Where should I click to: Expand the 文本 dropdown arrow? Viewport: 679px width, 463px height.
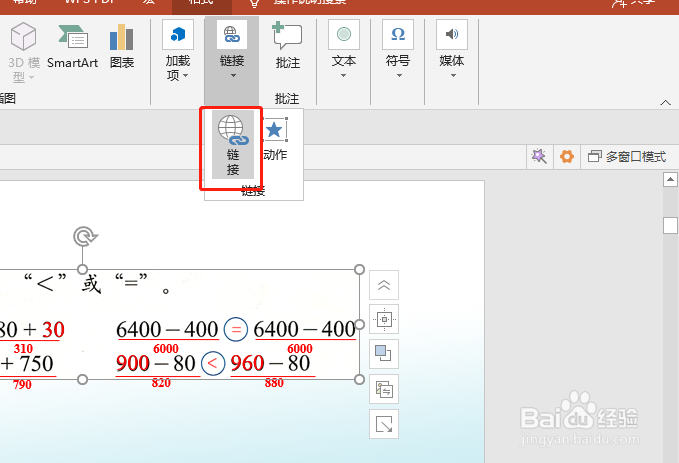pyautogui.click(x=343, y=75)
